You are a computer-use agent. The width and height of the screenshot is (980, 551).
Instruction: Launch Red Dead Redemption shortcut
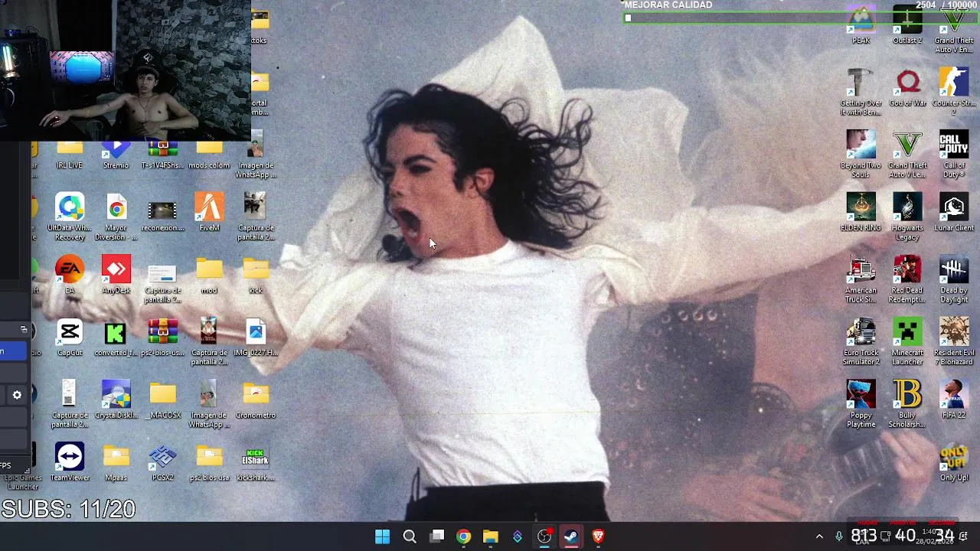907,279
